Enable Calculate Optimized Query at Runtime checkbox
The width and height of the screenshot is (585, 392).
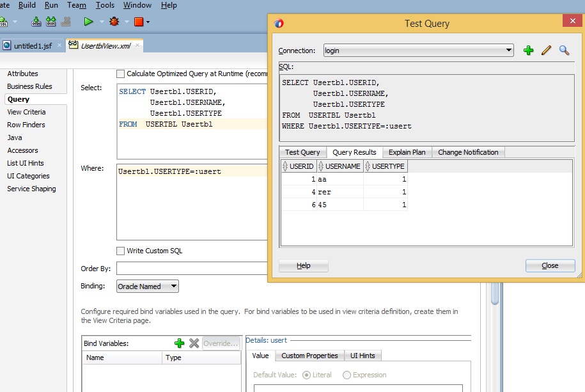pyautogui.click(x=121, y=74)
